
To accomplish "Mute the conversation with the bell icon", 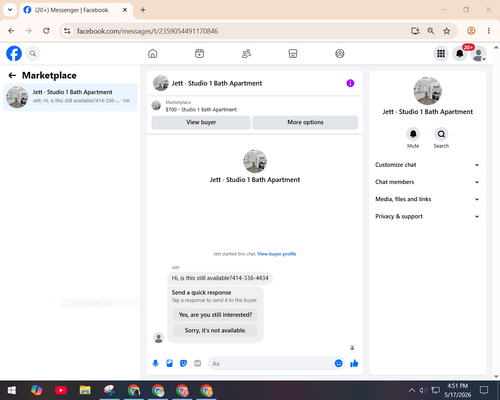I will (413, 134).
